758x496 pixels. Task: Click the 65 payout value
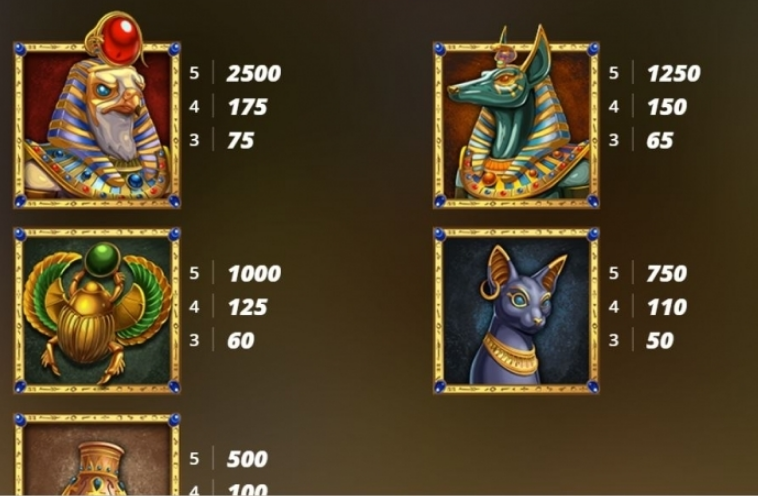pos(660,140)
